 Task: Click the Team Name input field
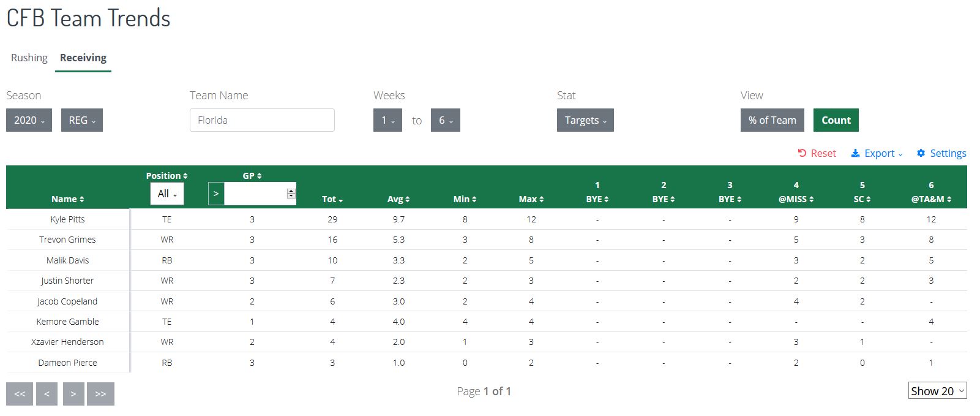(x=262, y=120)
